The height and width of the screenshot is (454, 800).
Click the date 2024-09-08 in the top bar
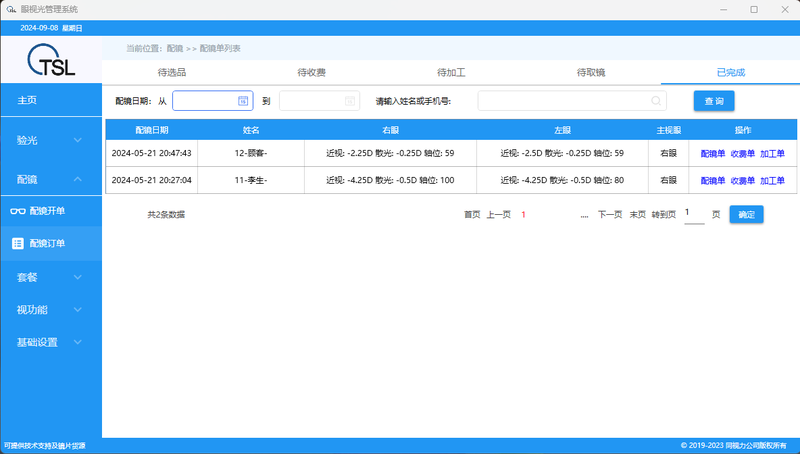point(39,28)
